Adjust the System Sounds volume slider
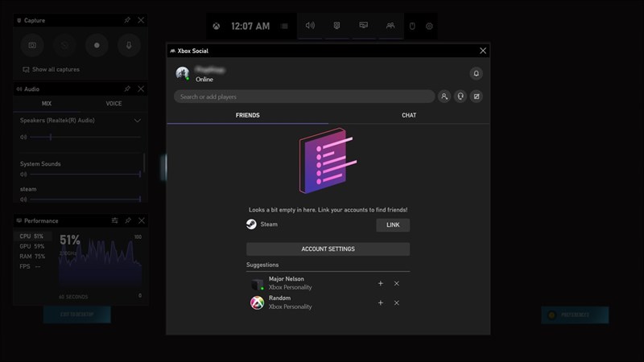The height and width of the screenshot is (362, 644). pos(85,175)
